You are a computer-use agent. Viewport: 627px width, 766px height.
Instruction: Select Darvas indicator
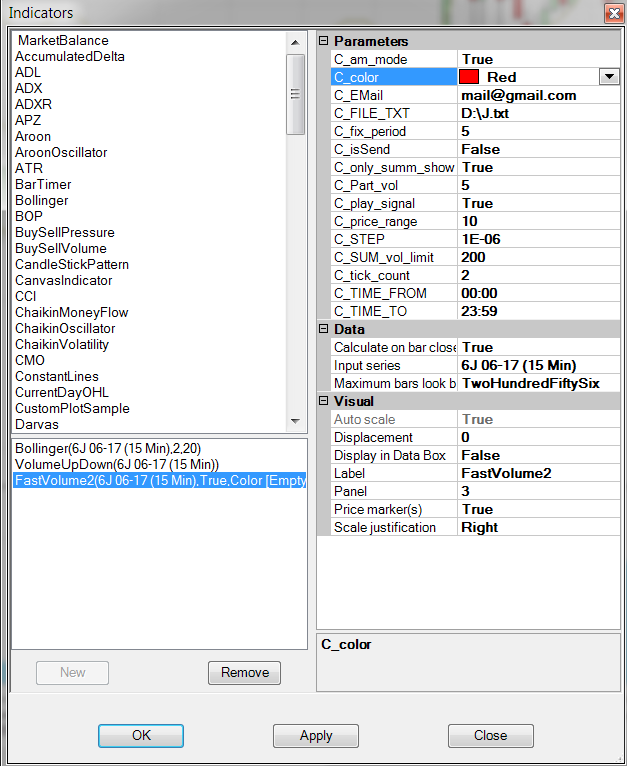(x=37, y=425)
